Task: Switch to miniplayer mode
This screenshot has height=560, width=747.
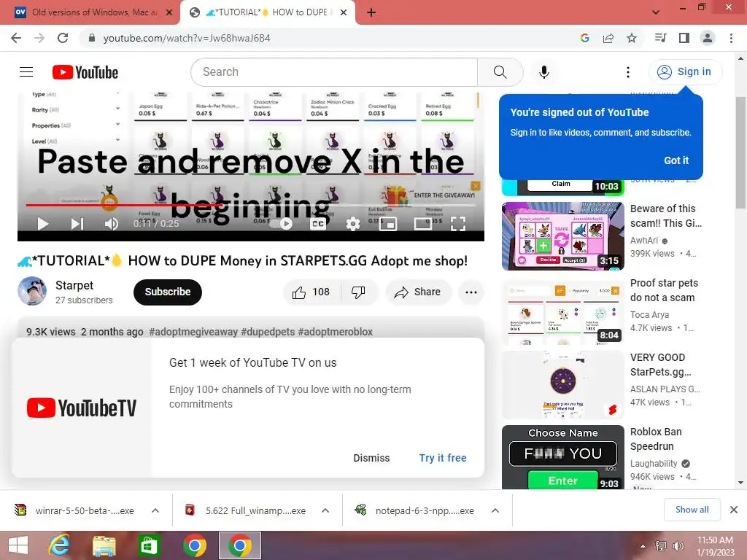Action: pyautogui.click(x=388, y=223)
